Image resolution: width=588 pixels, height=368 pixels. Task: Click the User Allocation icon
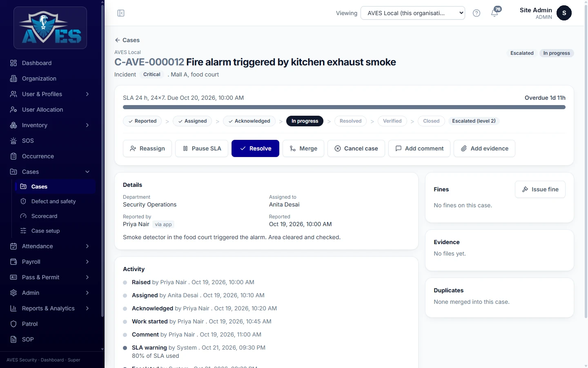coord(13,110)
